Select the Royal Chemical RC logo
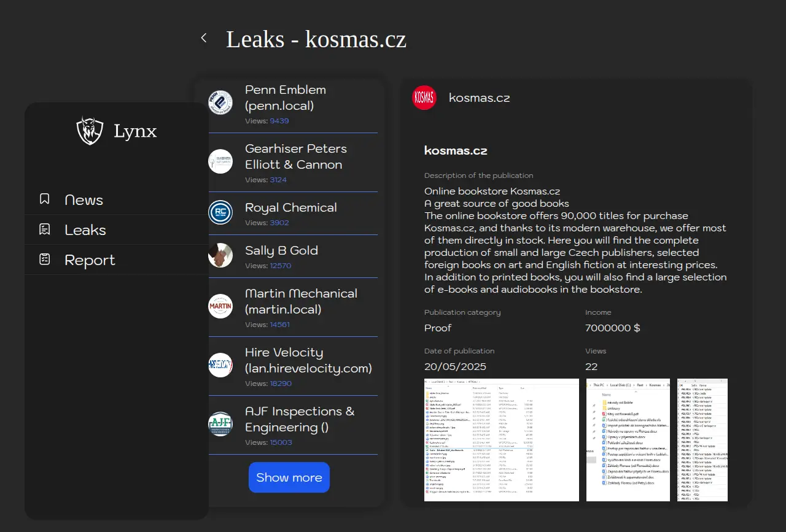Screen dimensions: 786x532 [x=220, y=212]
